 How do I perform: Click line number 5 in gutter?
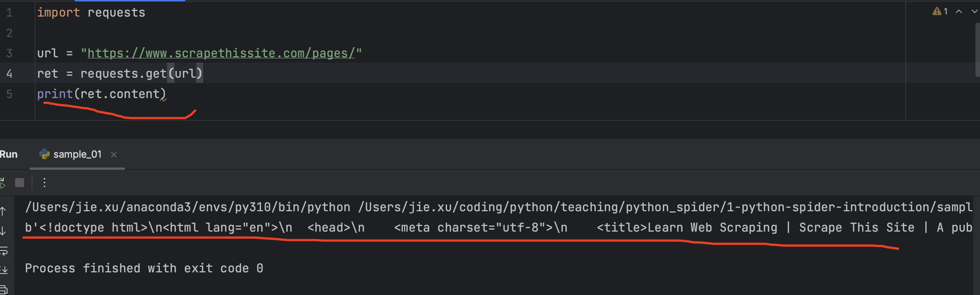[9, 94]
